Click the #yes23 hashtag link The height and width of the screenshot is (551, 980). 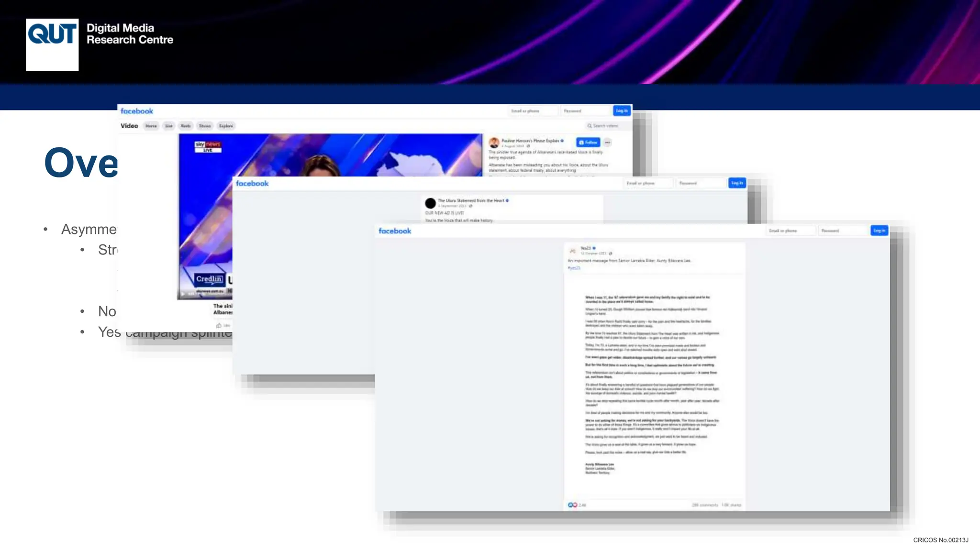pos(574,268)
